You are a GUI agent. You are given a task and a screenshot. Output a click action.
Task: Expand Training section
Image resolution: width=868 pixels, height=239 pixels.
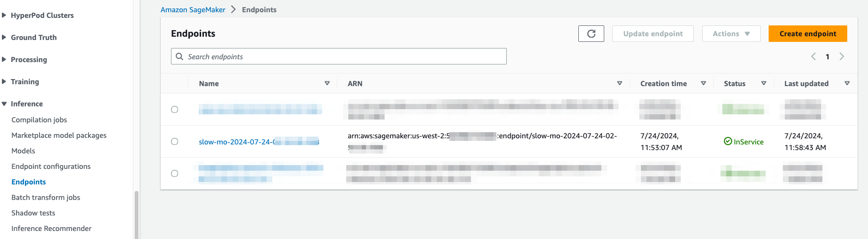point(4,81)
